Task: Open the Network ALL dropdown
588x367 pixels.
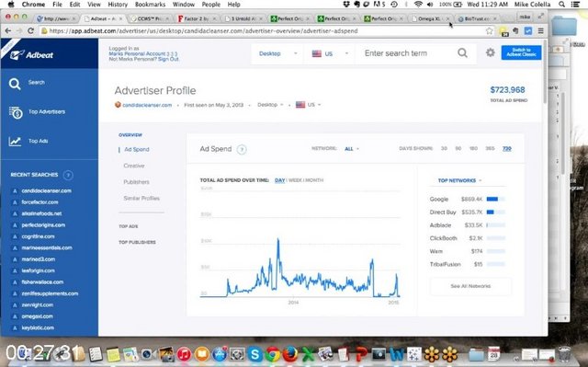Action: tap(352, 149)
